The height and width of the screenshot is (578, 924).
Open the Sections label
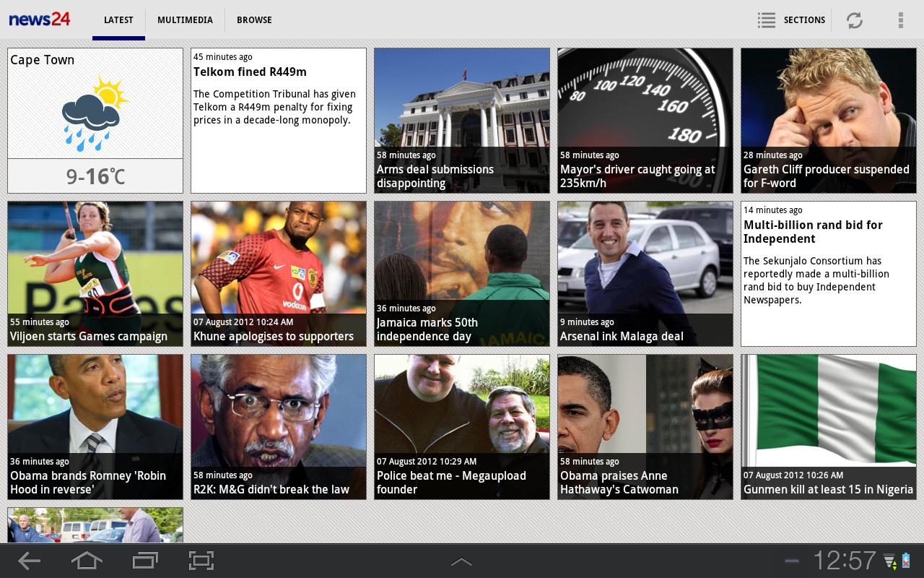click(x=804, y=20)
